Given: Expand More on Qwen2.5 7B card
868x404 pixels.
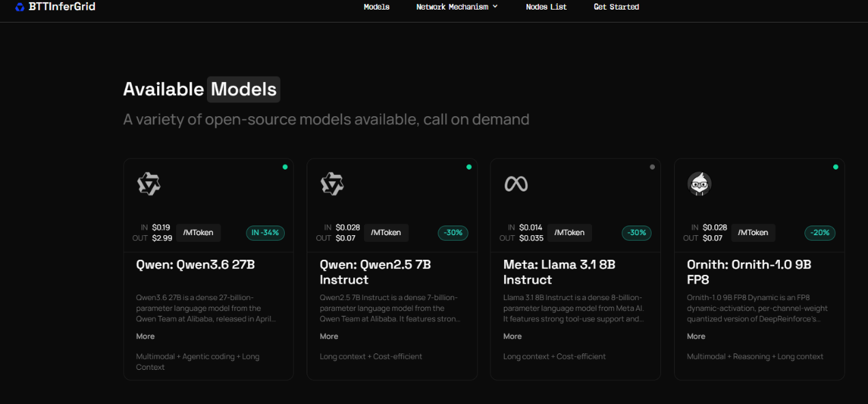Looking at the screenshot, I should [x=329, y=336].
